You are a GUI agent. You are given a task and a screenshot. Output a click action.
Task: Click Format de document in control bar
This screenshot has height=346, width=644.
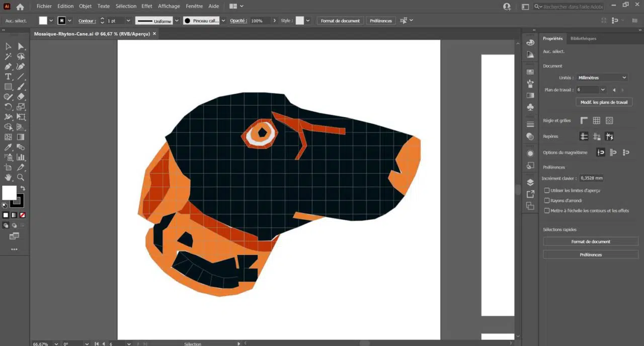(340, 21)
